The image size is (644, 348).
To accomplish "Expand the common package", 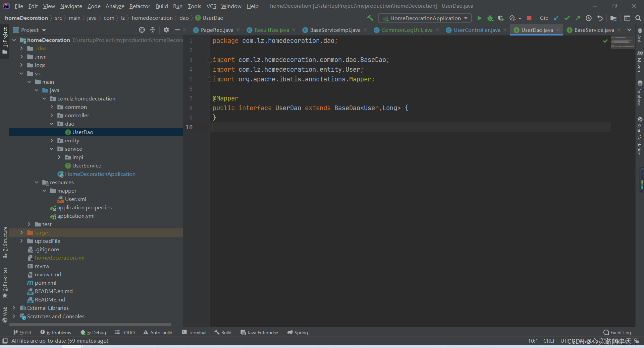I will (x=52, y=107).
